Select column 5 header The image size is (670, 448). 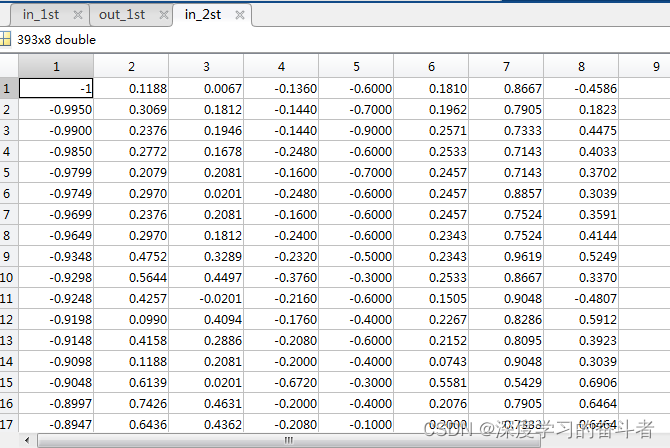tap(356, 66)
